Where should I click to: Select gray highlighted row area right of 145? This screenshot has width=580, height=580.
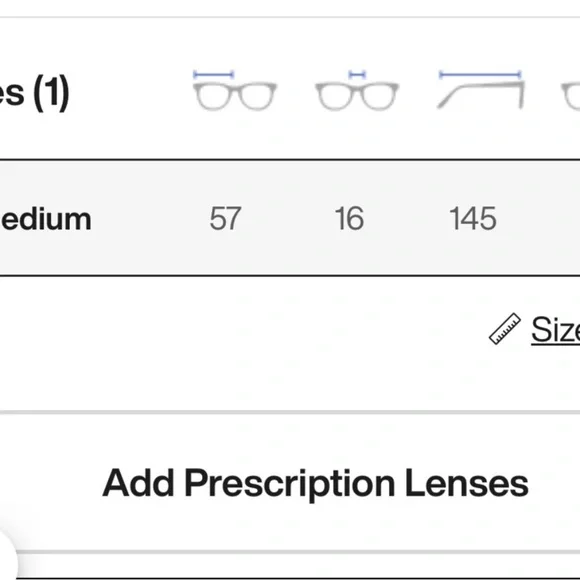(539, 218)
